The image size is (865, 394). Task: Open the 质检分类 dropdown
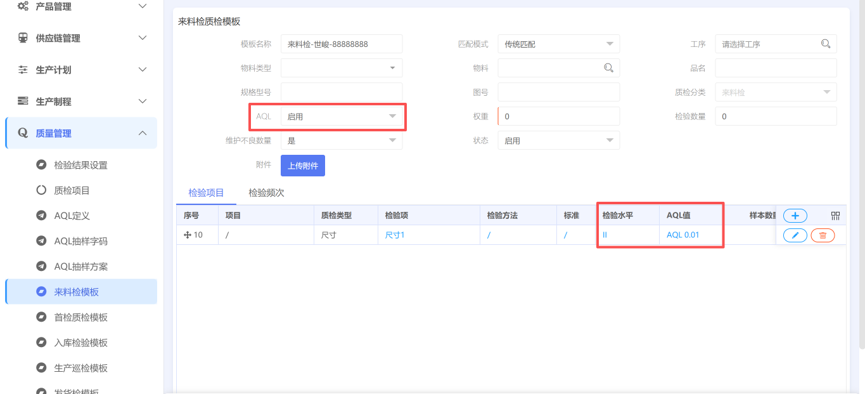[x=776, y=92]
